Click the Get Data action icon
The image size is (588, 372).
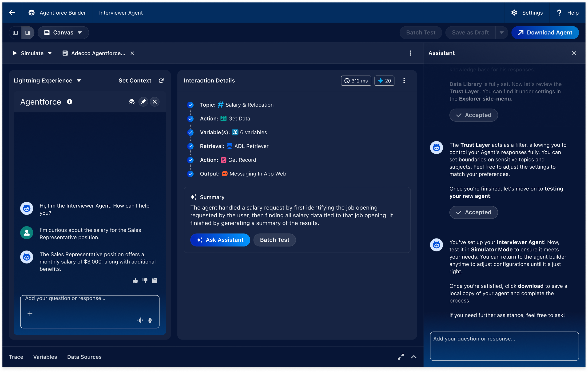pos(223,118)
